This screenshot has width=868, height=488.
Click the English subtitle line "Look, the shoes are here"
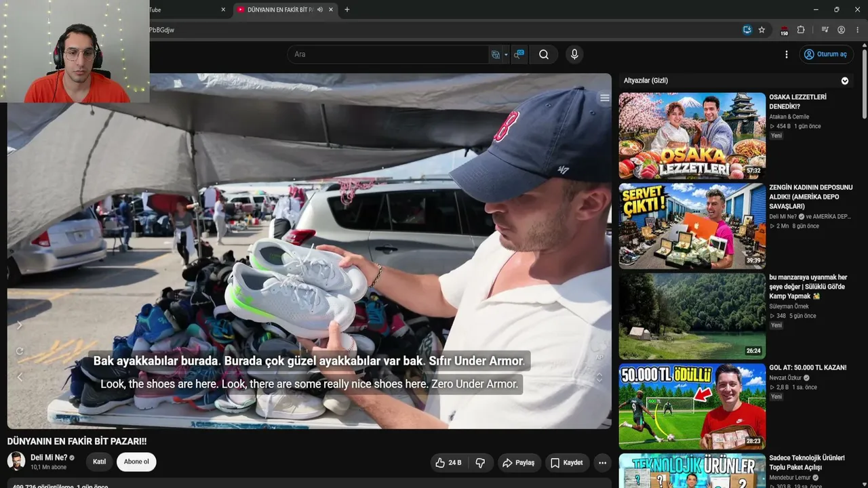click(309, 384)
